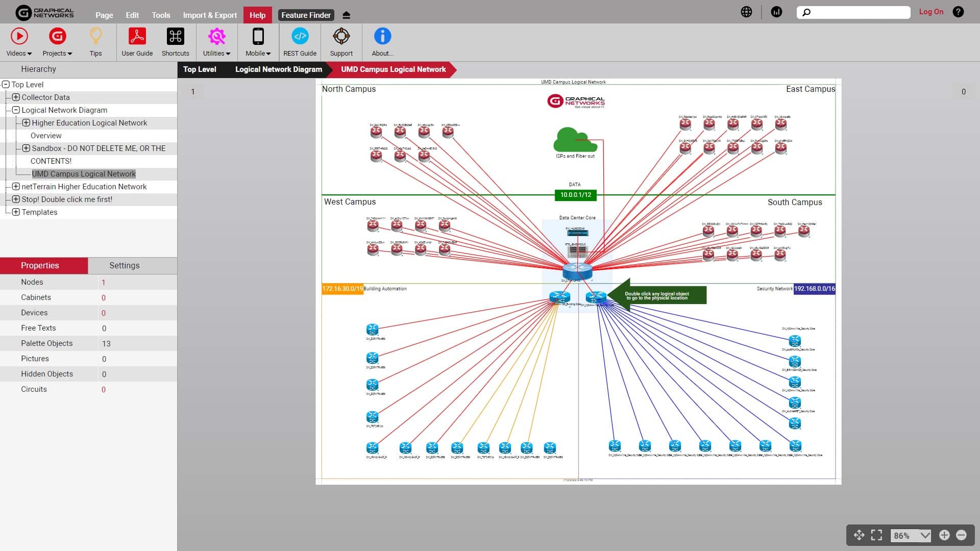
Task: Click the Circuits property row
Action: [x=88, y=389]
